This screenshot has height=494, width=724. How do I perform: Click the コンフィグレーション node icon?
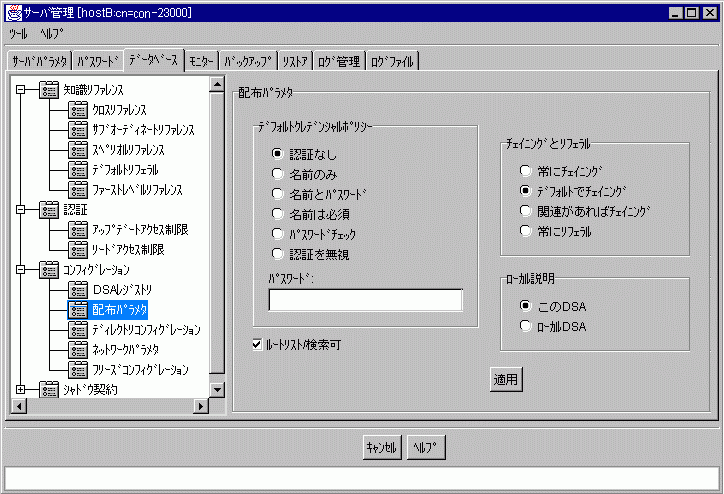[49, 270]
